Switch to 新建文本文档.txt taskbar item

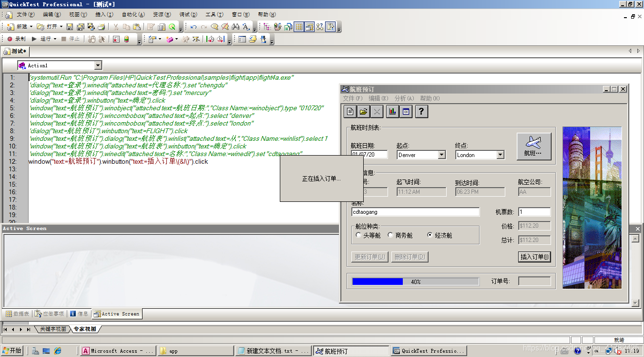(273, 351)
